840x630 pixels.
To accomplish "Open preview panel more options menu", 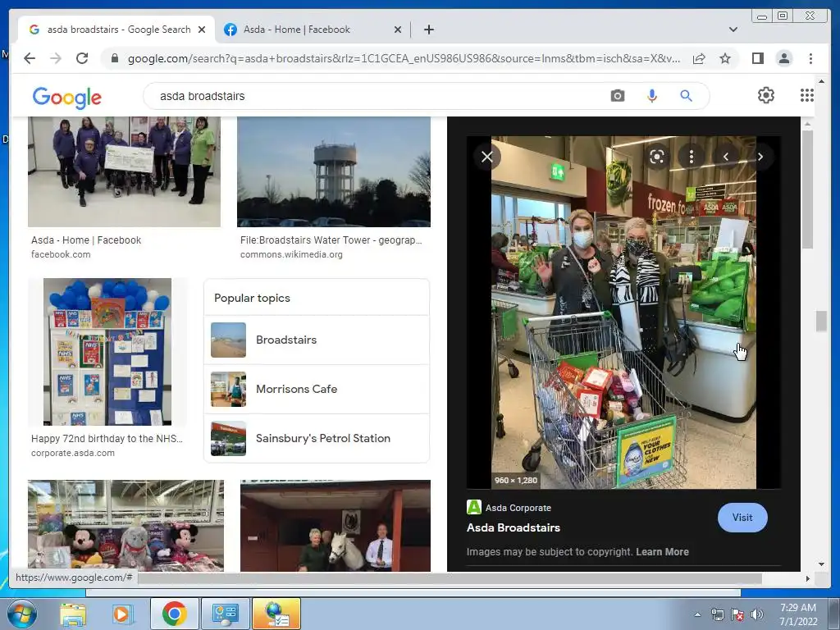I will click(x=691, y=157).
